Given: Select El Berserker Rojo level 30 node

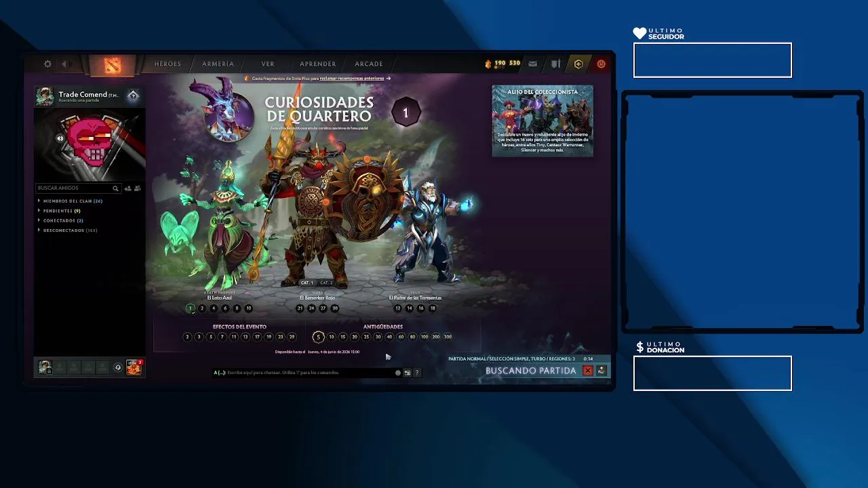Looking at the screenshot, I should click(334, 308).
